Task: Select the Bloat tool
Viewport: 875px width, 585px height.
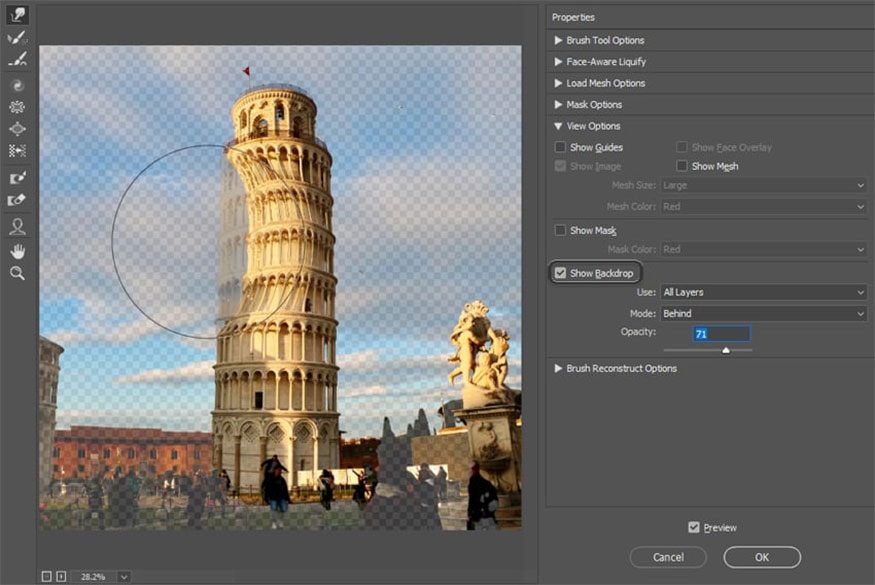Action: tap(17, 129)
